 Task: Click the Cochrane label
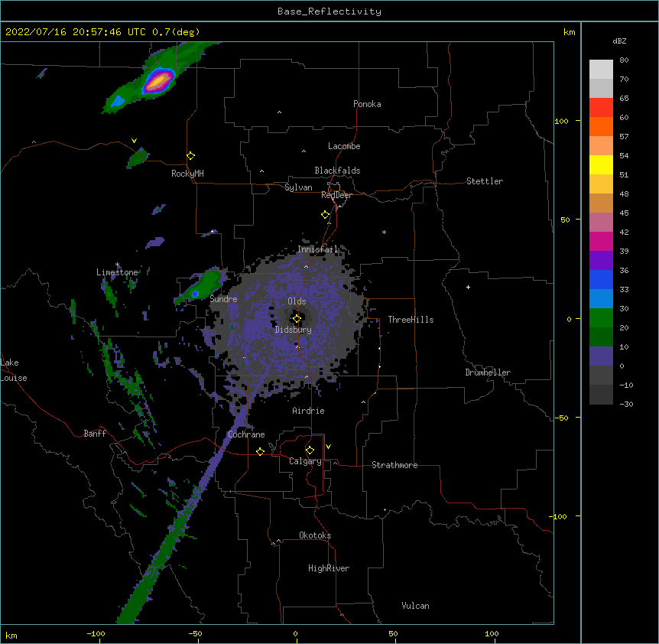pyautogui.click(x=246, y=434)
